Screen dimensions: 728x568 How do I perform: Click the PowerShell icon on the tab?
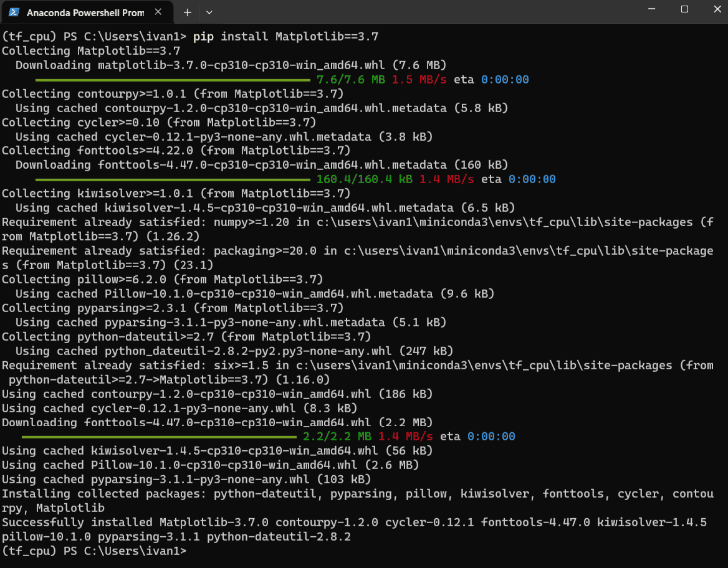[14, 12]
